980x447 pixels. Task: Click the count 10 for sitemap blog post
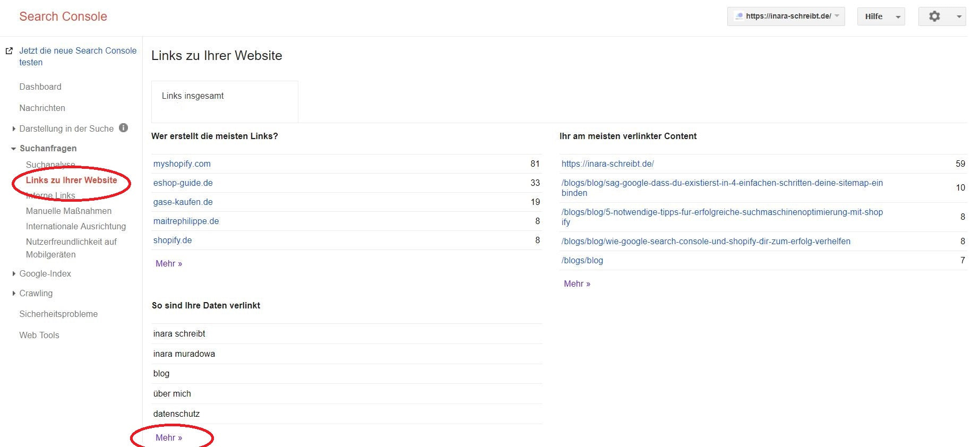[x=960, y=188]
